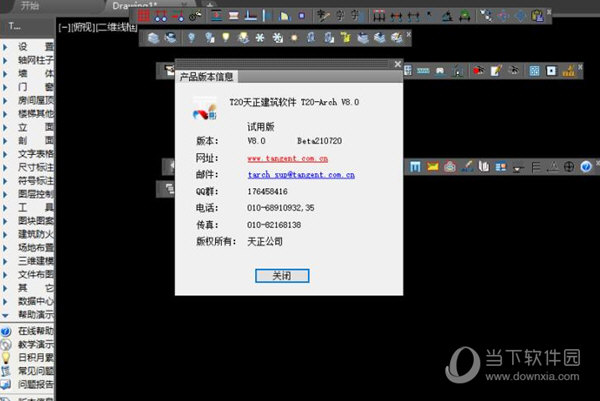Click the cyan ruler toolbar icon
The image size is (600, 401).
423,71
